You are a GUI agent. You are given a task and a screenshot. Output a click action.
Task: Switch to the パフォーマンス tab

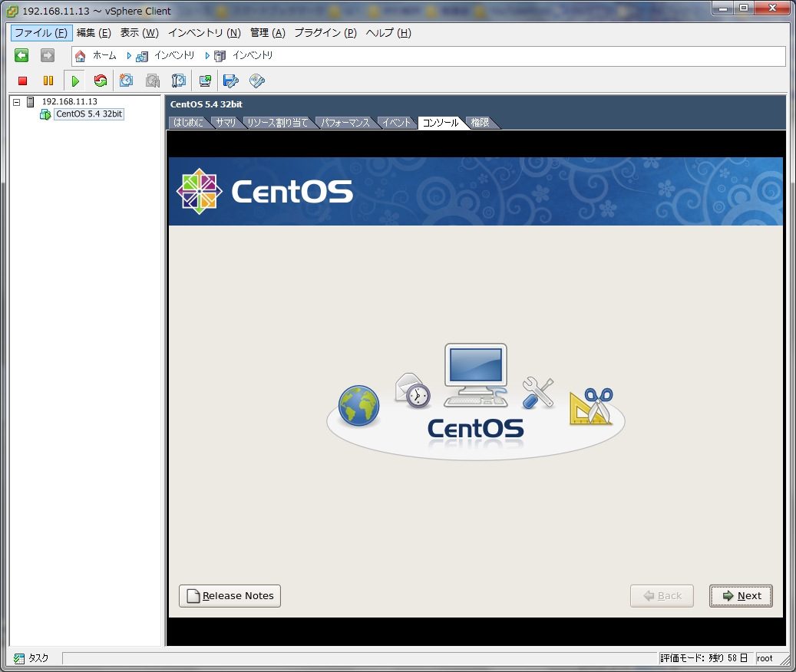pos(345,123)
